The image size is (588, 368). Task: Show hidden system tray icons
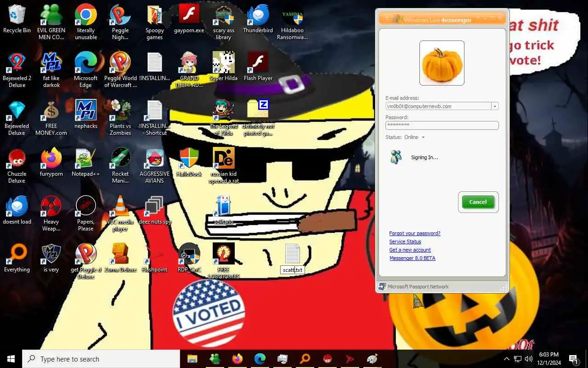[x=507, y=359]
